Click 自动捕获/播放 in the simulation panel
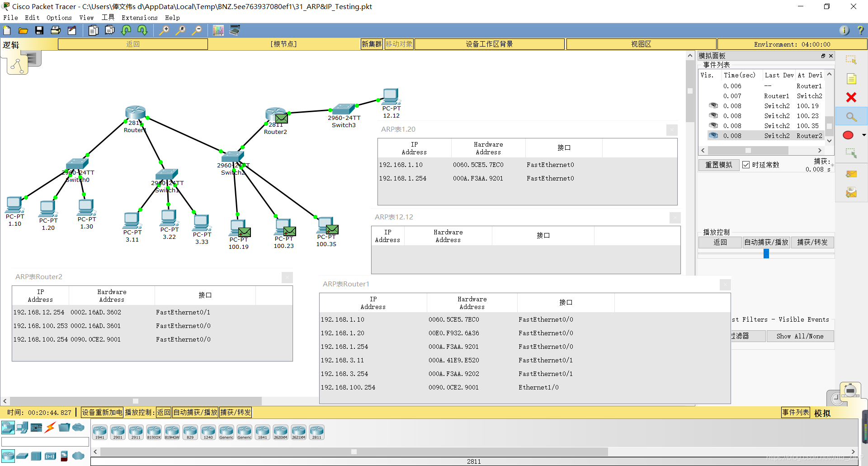The height and width of the screenshot is (466, 868). [766, 242]
